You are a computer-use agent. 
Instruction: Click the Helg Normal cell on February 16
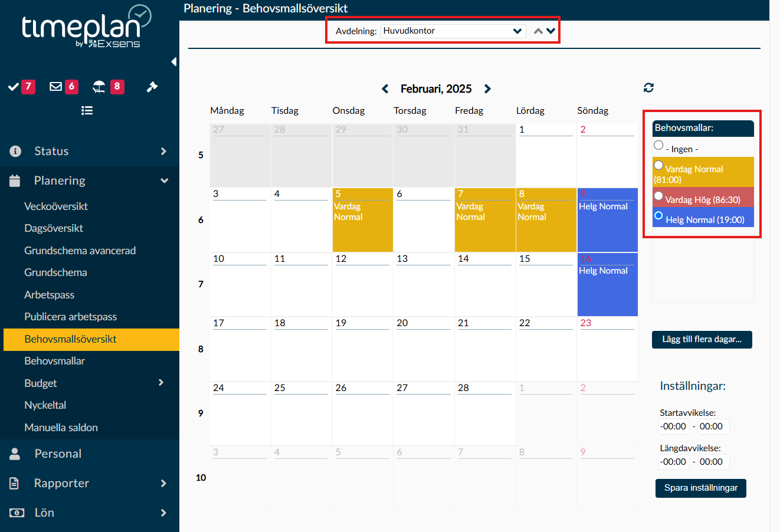tap(607, 284)
